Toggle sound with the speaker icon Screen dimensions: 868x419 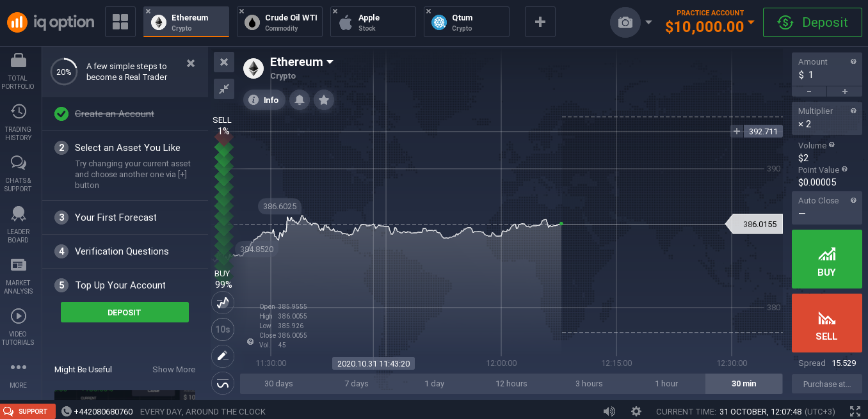[x=609, y=411]
